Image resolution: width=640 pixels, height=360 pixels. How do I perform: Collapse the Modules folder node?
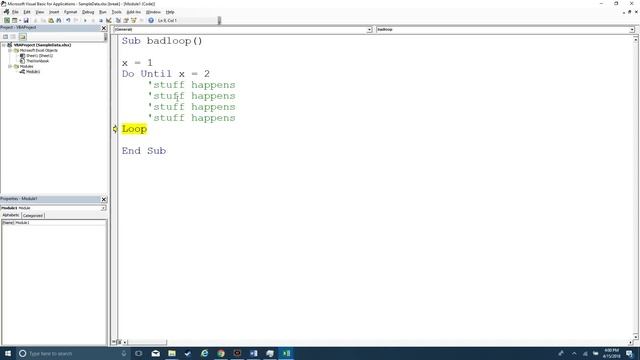point(10,66)
